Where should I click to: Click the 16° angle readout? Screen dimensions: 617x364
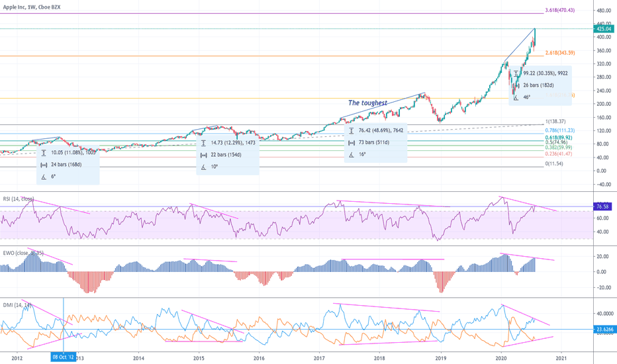[362, 154]
